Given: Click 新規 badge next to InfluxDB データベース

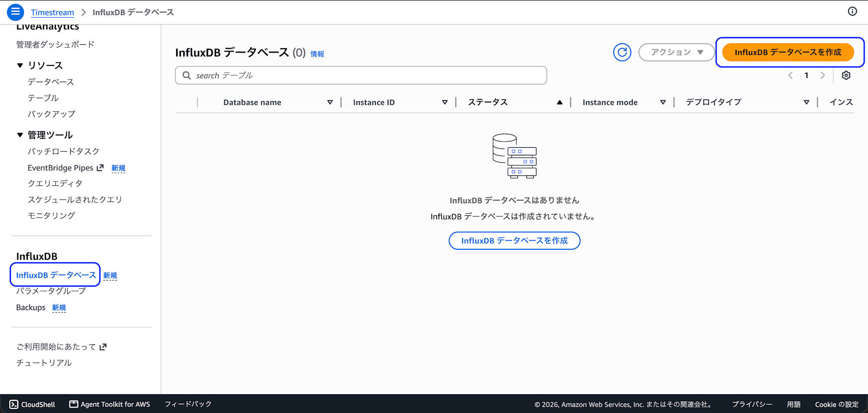Looking at the screenshot, I should pos(110,276).
